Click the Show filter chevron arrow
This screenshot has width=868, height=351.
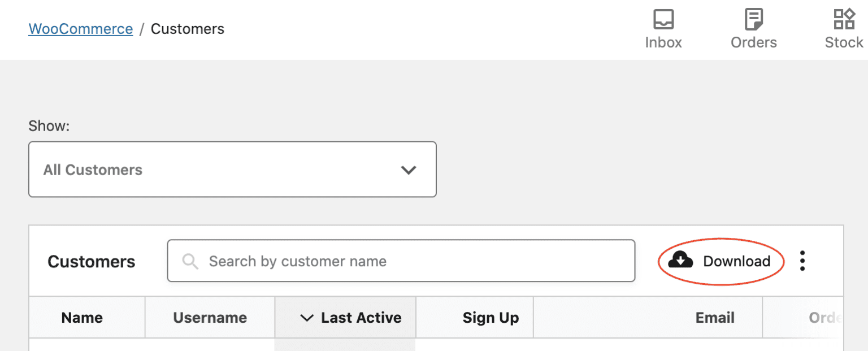click(x=408, y=170)
